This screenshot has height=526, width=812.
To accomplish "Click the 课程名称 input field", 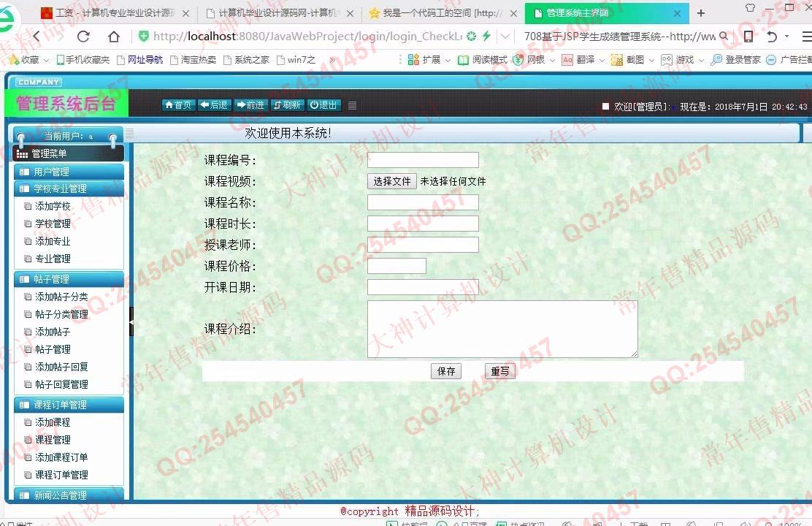I will point(423,202).
